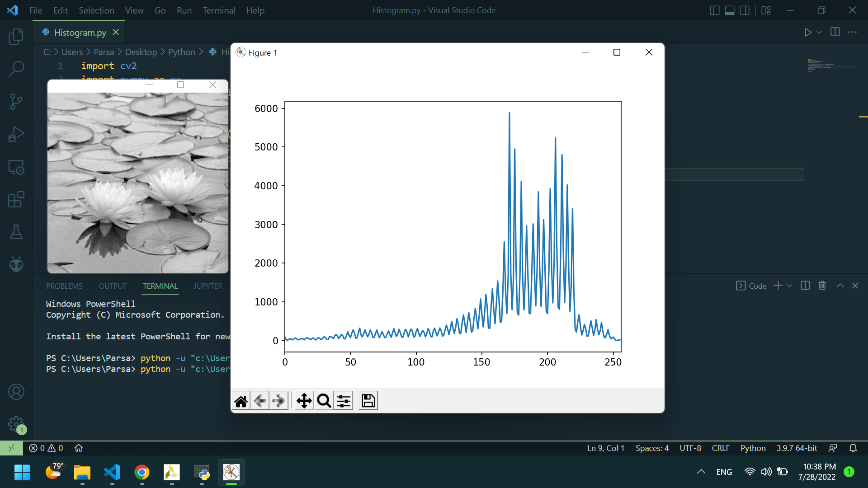Screen dimensions: 868x488
Task: Click Save the figure floppy disk icon
Action: [368, 401]
